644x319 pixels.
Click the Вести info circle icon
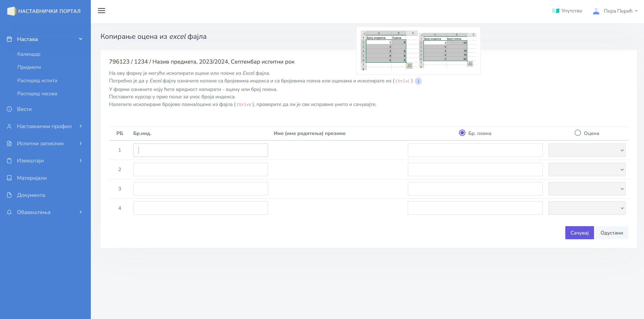pos(9,109)
